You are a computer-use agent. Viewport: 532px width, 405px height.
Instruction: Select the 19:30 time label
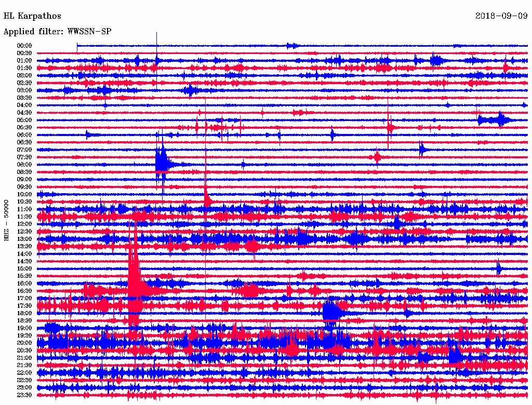(x=24, y=335)
